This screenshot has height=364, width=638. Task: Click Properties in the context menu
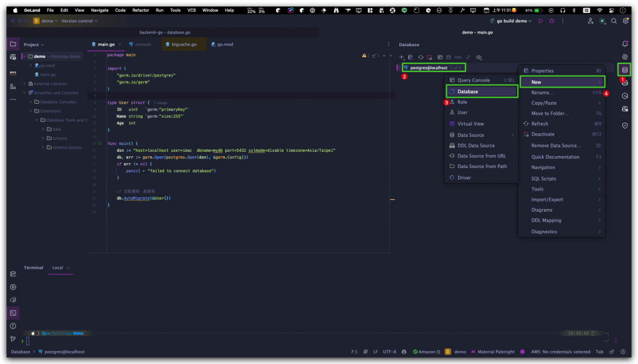pos(563,71)
